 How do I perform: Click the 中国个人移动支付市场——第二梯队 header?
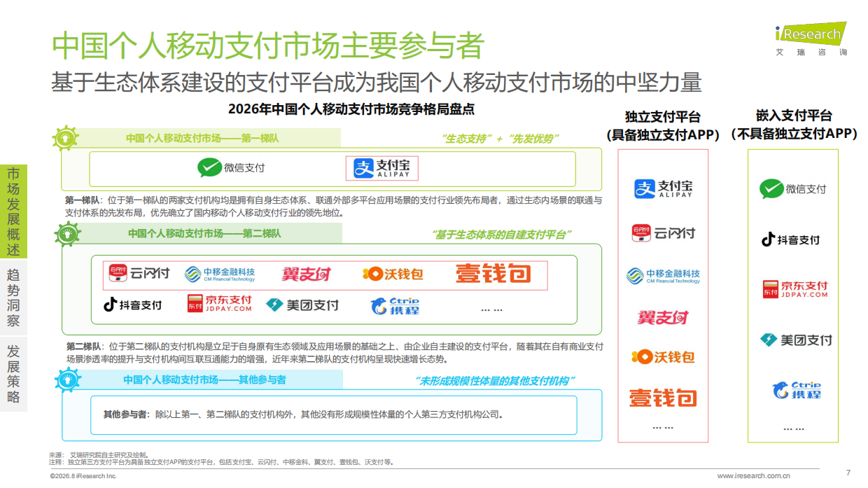point(204,233)
